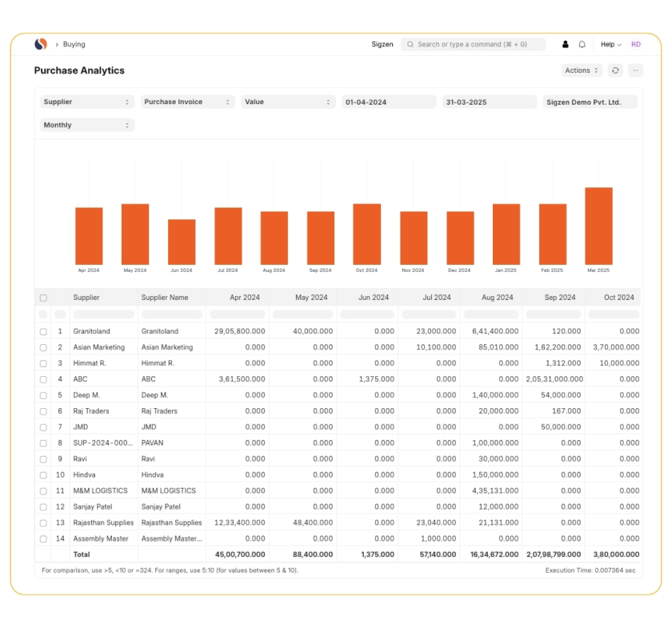Image resolution: width=672 pixels, height=628 pixels.
Task: Open the notifications bell
Action: pyautogui.click(x=582, y=45)
